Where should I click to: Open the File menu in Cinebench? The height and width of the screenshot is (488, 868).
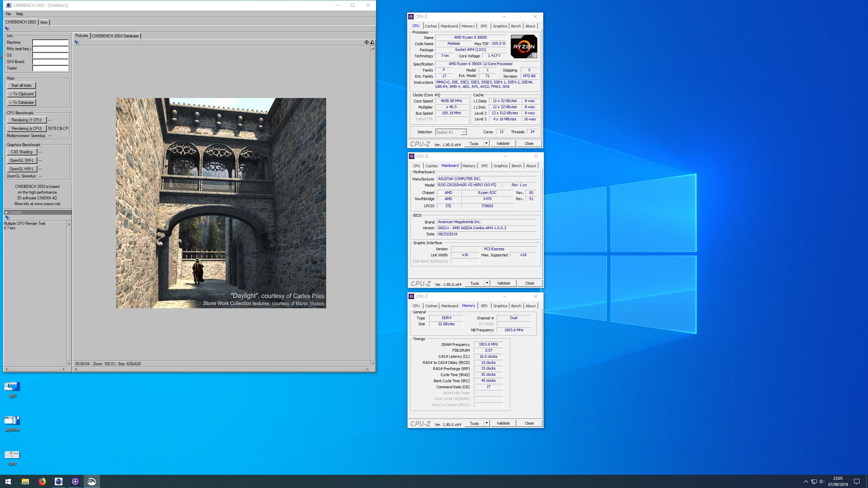coord(8,14)
